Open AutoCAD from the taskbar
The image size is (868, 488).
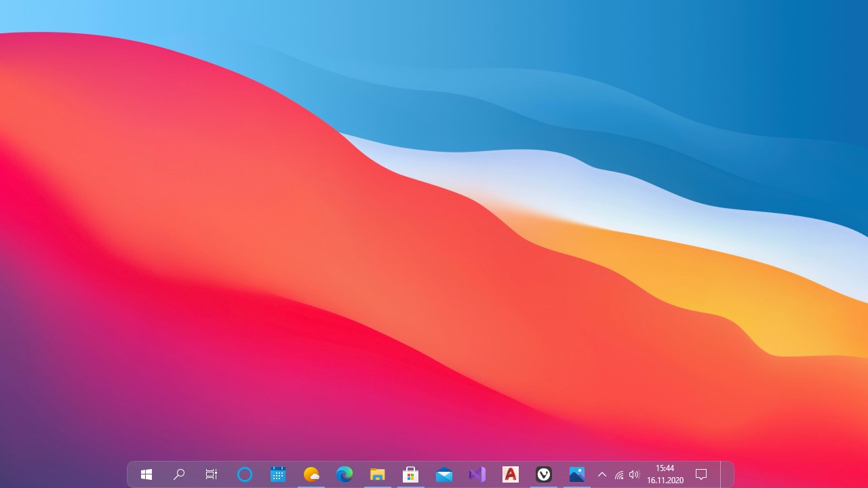(511, 474)
